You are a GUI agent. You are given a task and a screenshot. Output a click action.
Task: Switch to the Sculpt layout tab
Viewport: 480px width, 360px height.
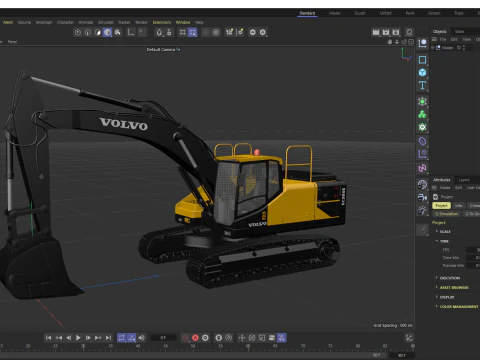click(x=360, y=13)
